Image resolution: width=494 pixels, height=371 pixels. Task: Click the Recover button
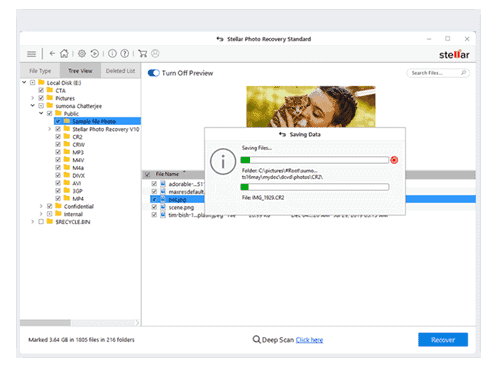click(x=443, y=340)
